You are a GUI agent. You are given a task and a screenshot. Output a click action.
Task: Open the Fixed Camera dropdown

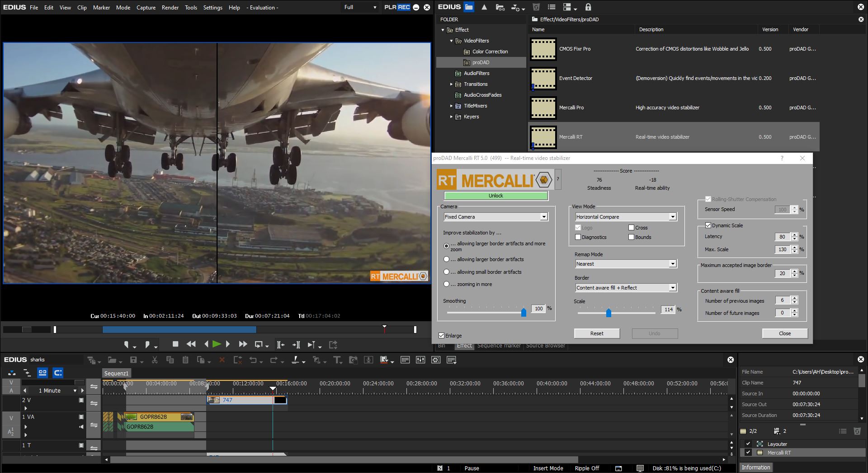point(543,217)
